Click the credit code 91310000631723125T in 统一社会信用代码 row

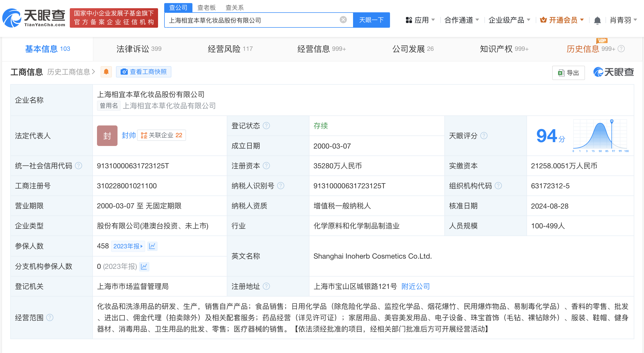133,166
